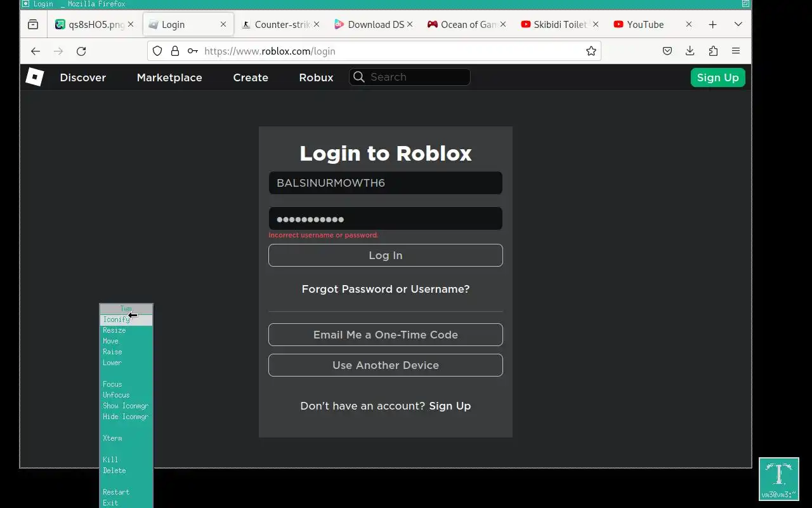Image resolution: width=812 pixels, height=508 pixels.
Task: Open the extensions puzzle icon
Action: click(713, 51)
